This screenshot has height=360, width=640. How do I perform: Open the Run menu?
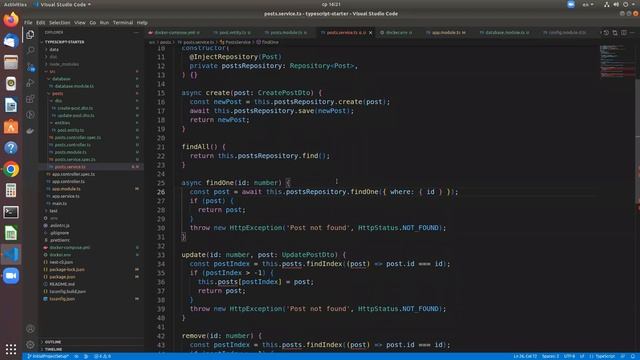(104, 23)
